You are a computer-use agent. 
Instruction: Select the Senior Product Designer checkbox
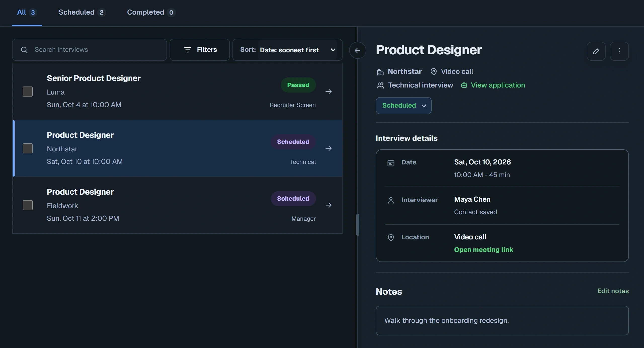coord(28,92)
